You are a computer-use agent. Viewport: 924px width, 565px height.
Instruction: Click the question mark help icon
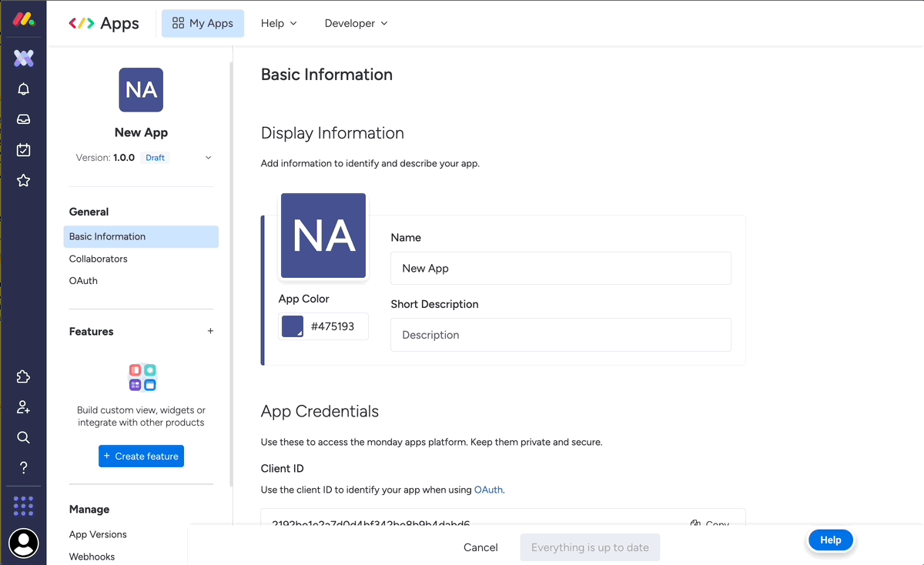[24, 468]
